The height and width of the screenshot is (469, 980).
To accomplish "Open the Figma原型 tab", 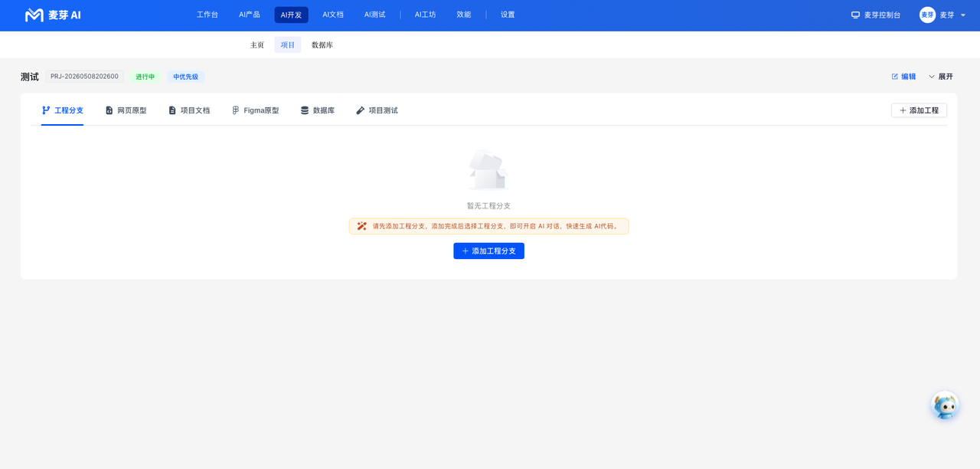I will click(x=255, y=110).
